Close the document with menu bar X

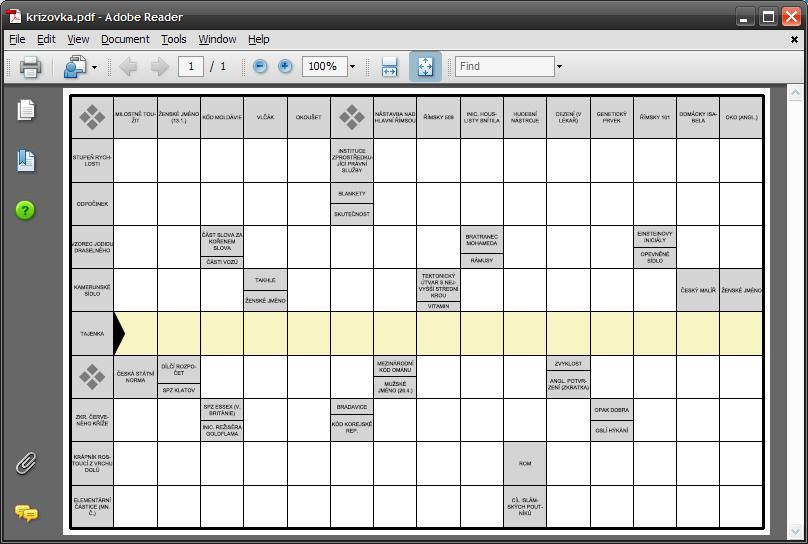tap(794, 40)
